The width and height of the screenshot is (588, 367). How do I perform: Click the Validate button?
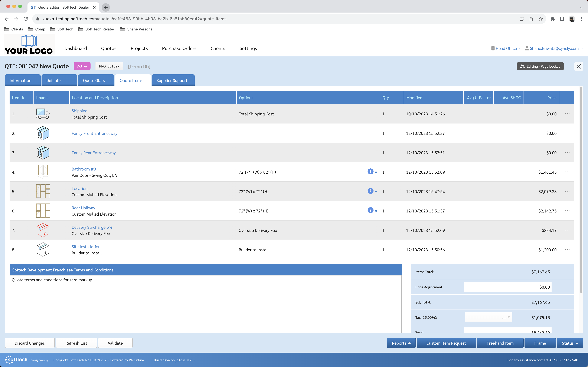[x=115, y=343]
